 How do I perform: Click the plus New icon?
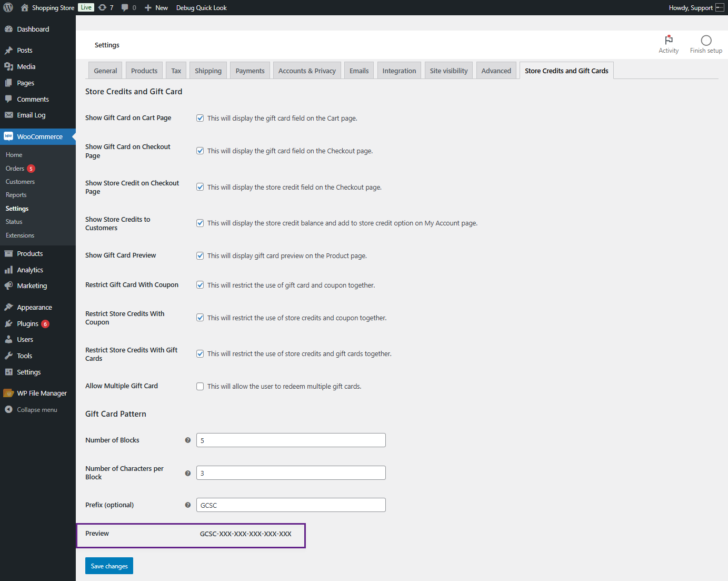coord(148,8)
